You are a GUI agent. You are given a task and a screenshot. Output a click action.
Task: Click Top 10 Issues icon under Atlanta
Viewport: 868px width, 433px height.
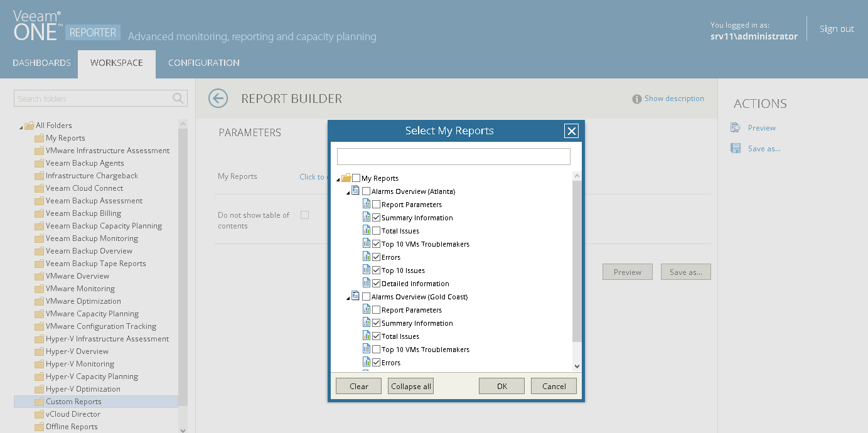tap(367, 270)
